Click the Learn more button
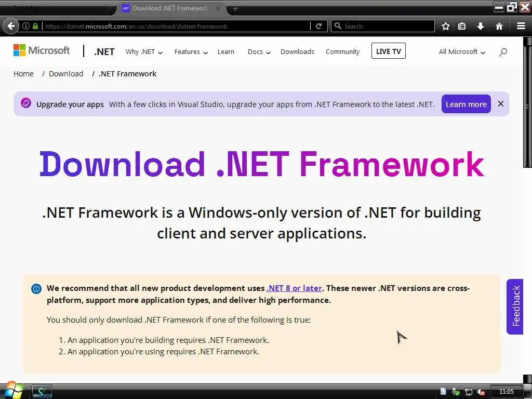This screenshot has height=399, width=532. coord(466,104)
